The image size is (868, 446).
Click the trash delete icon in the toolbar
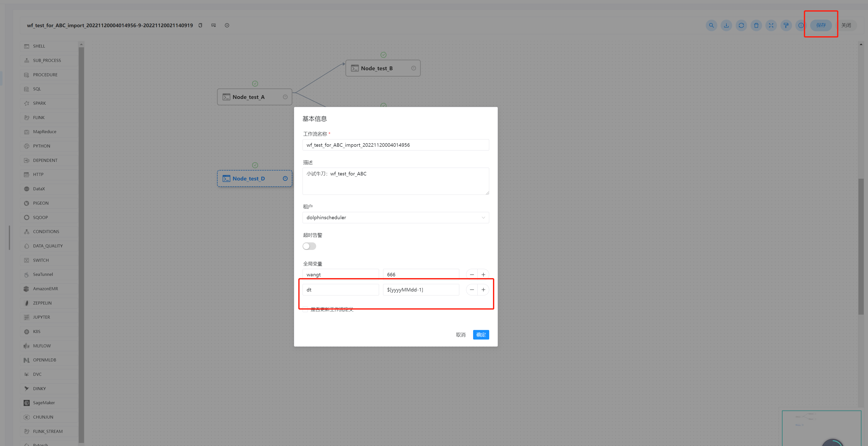(756, 25)
